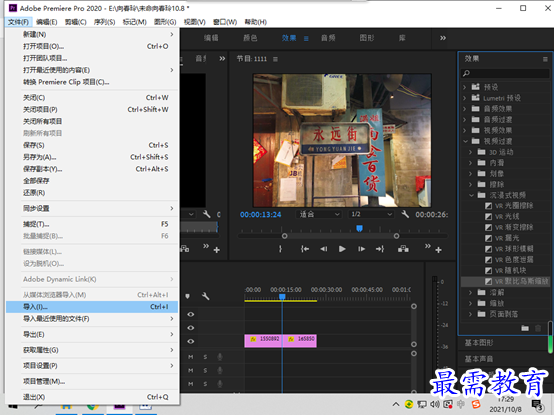
Task: Step forward one frame in program monitor
Action: tap(361, 249)
